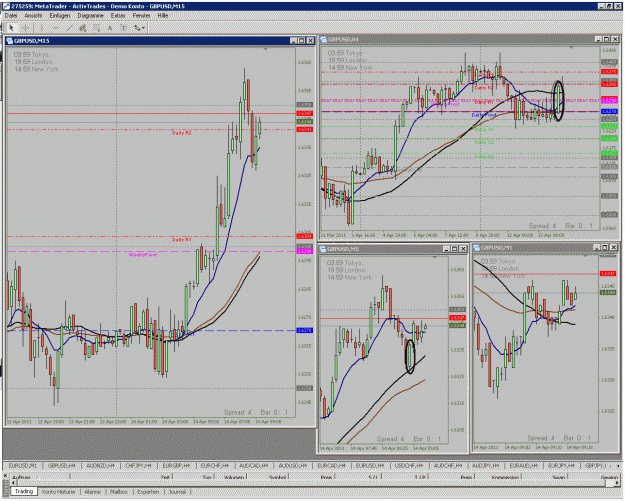Close the GBPUSD,M1 chart window
This screenshot has height=501, width=625.
(x=614, y=248)
